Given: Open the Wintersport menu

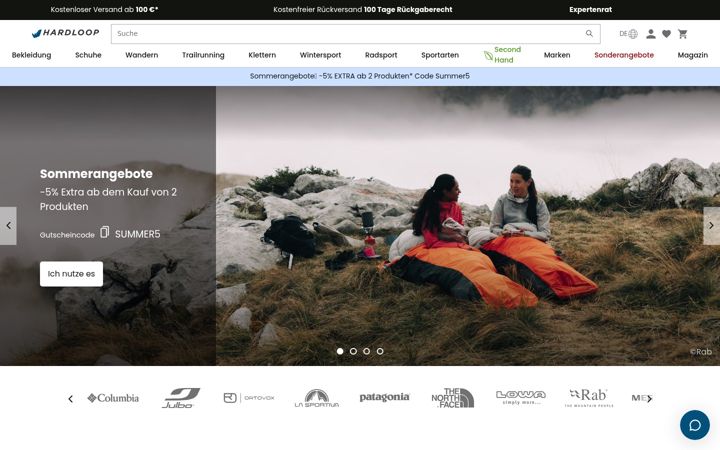Looking at the screenshot, I should coord(320,55).
